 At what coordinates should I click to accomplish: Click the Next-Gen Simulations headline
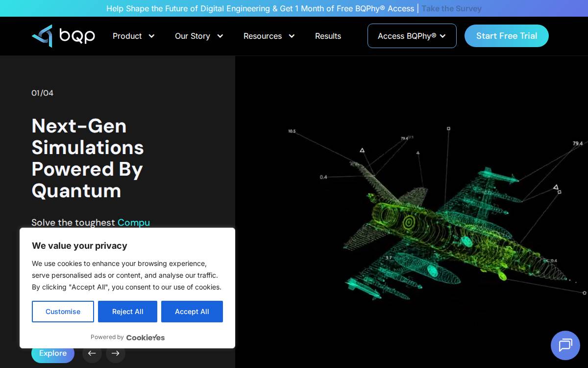88,158
